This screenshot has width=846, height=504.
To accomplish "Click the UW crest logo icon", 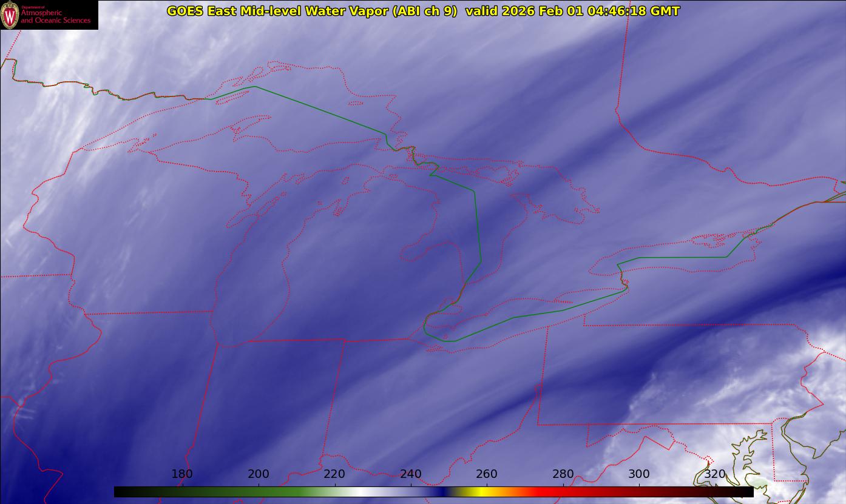I will click(x=10, y=15).
